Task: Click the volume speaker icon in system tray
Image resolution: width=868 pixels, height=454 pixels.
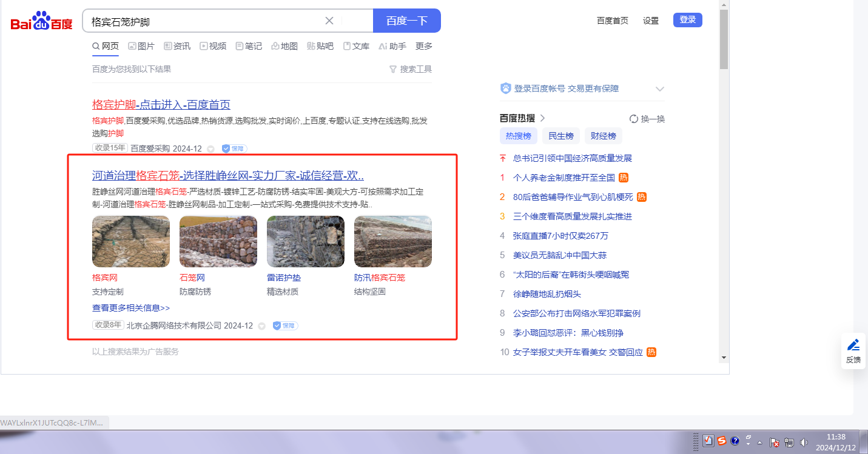Action: (x=804, y=442)
